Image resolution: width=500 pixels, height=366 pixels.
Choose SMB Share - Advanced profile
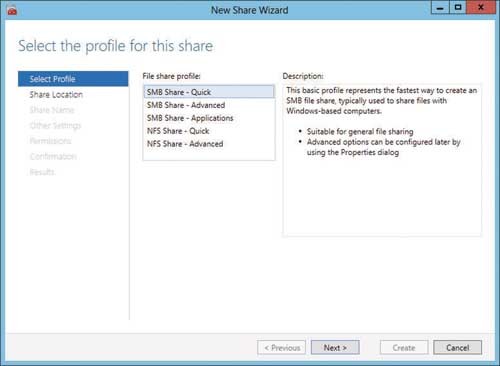tap(209, 105)
